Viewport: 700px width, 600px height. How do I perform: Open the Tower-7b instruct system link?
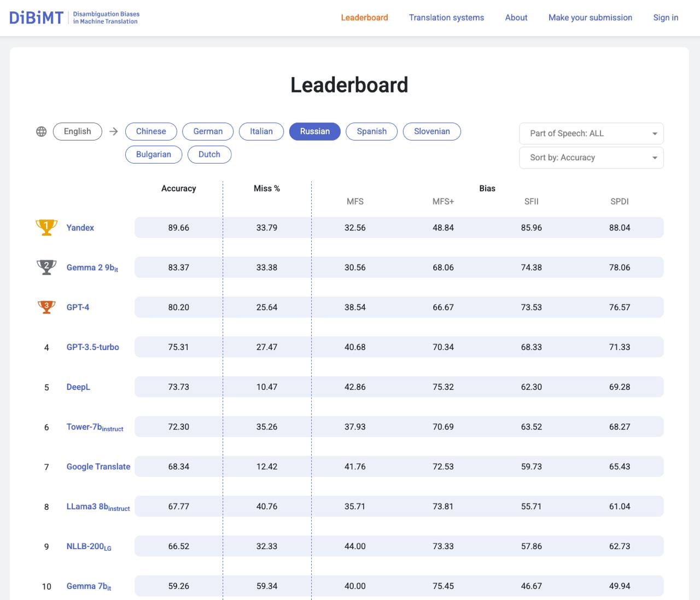click(95, 427)
